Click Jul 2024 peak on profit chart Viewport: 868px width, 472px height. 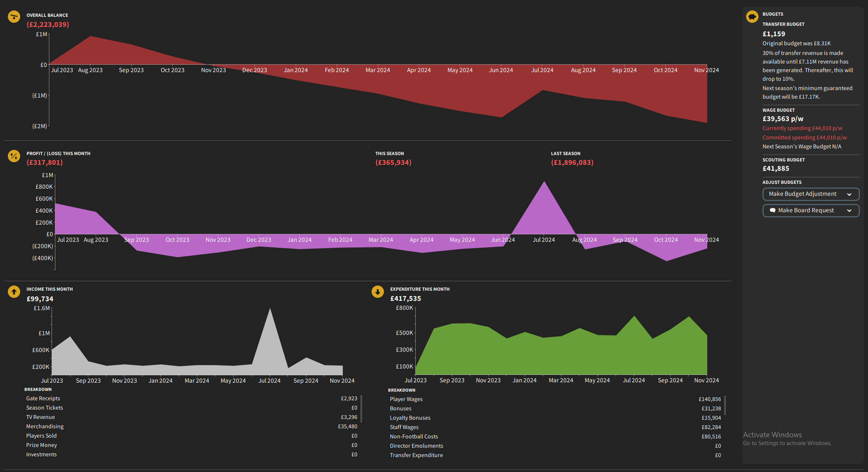coord(544,183)
